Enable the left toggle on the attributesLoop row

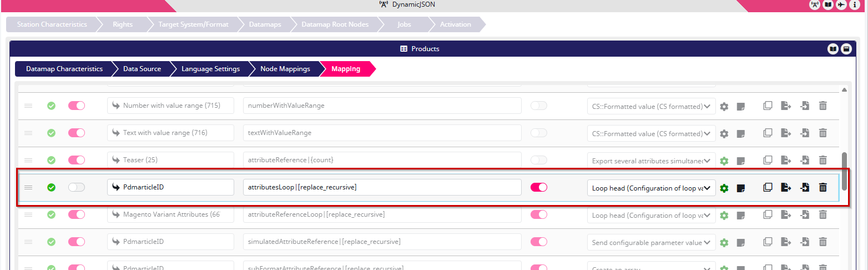pos(77,187)
